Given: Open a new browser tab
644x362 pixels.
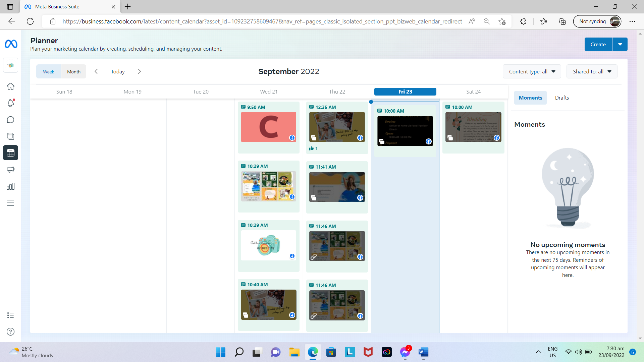Looking at the screenshot, I should point(128,7).
